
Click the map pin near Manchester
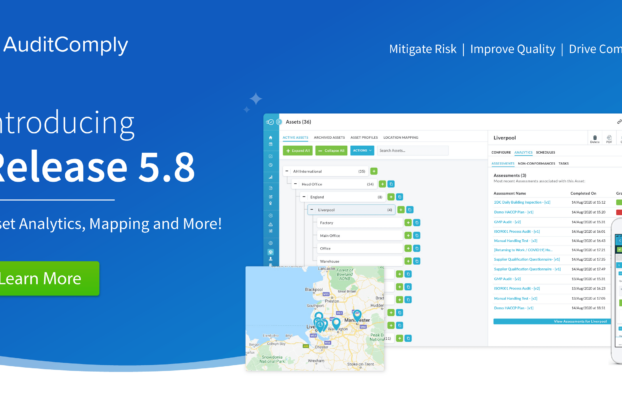click(x=357, y=316)
